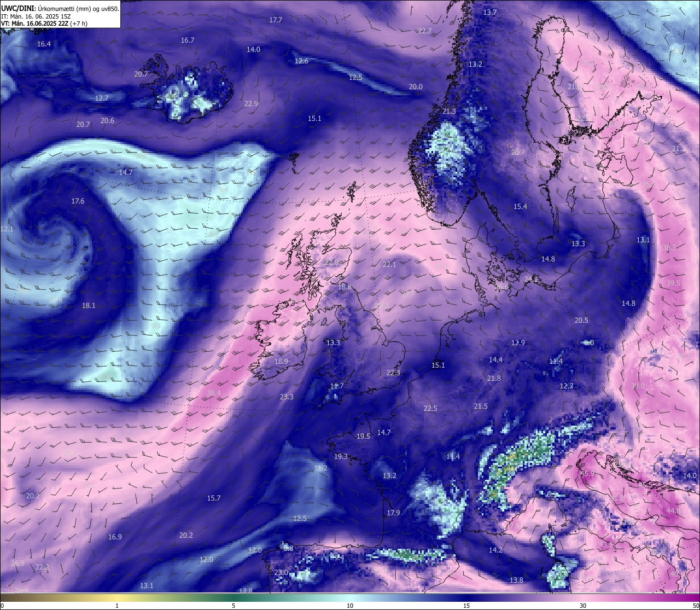Select the 22.9 value east of Iceland
Image resolution: width=700 pixels, height=610 pixels.
tap(252, 103)
